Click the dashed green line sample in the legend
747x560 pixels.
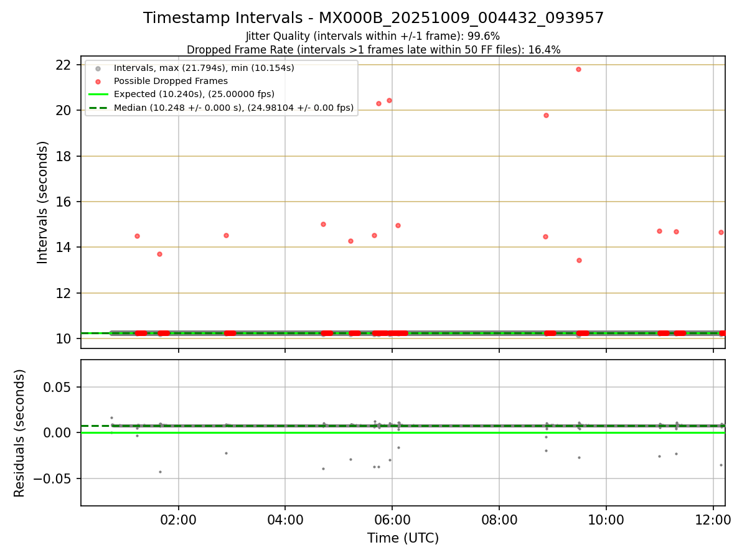[x=98, y=108]
